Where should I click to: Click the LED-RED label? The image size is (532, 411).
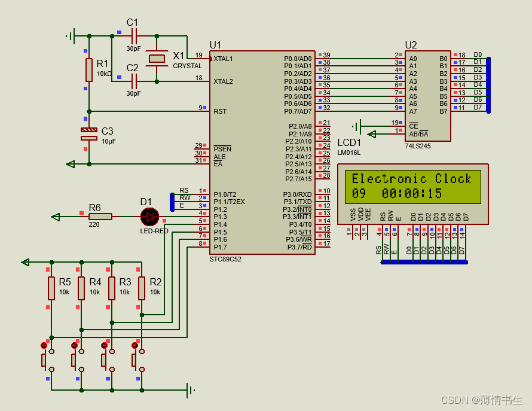click(154, 231)
